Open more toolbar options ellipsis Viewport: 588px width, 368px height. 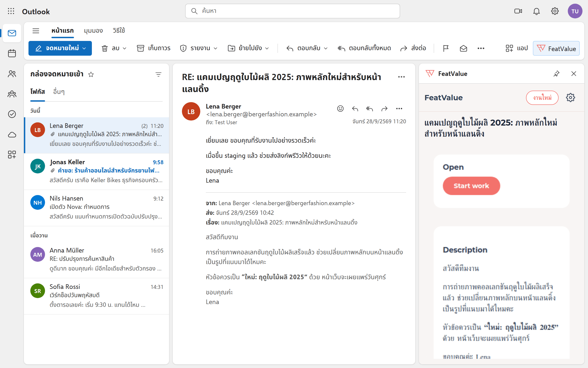click(x=481, y=48)
